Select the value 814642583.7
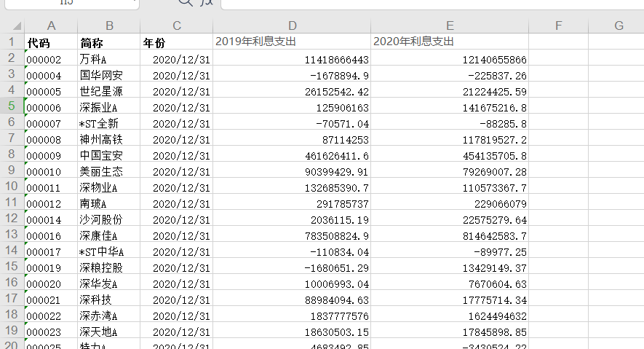This screenshot has height=349, width=644. [450, 234]
